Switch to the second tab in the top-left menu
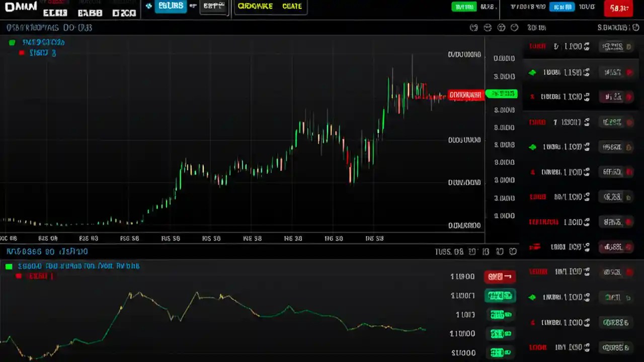 90,13
